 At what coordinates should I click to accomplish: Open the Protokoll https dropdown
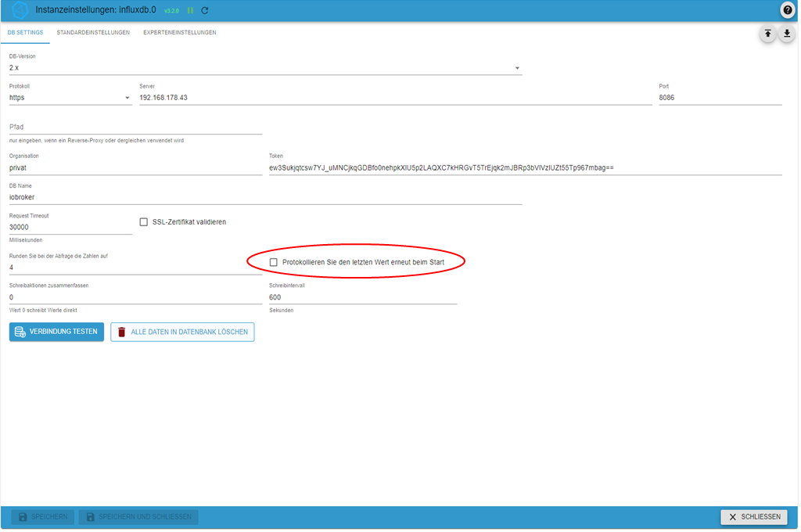pyautogui.click(x=70, y=98)
